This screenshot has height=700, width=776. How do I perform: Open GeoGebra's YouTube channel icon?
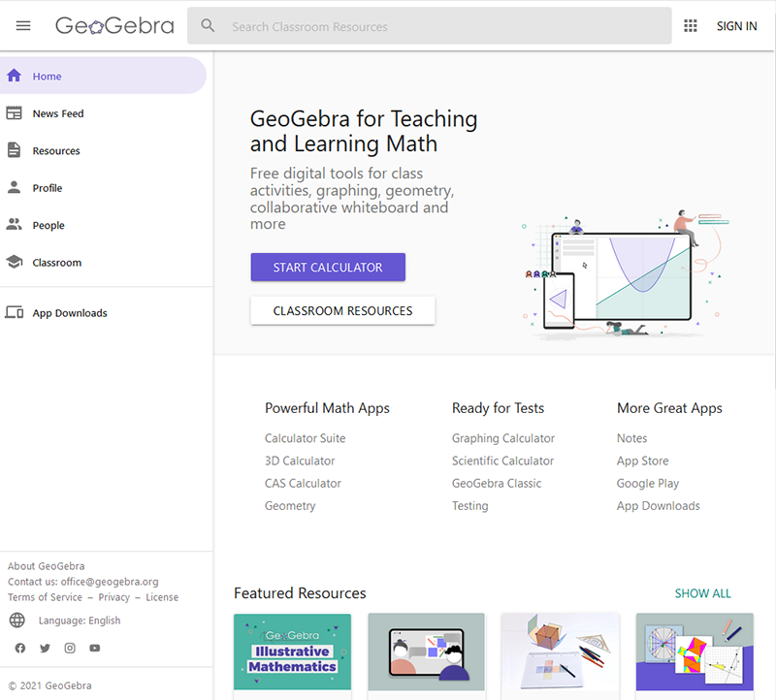pyautogui.click(x=94, y=648)
